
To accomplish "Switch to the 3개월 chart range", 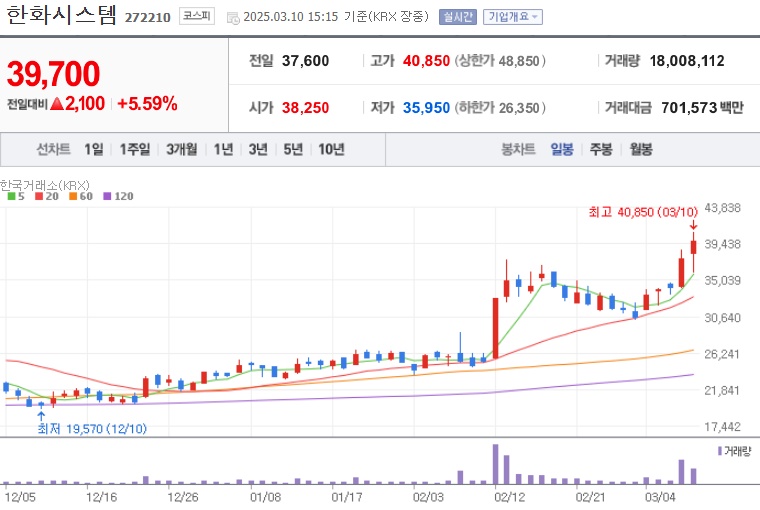I will [182, 149].
